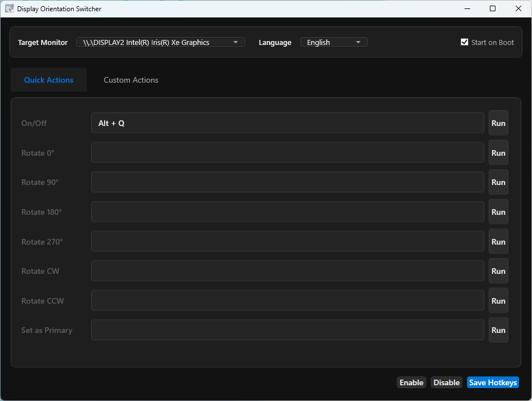The height and width of the screenshot is (401, 532).
Task: Expand the Language dropdown
Action: [x=333, y=42]
